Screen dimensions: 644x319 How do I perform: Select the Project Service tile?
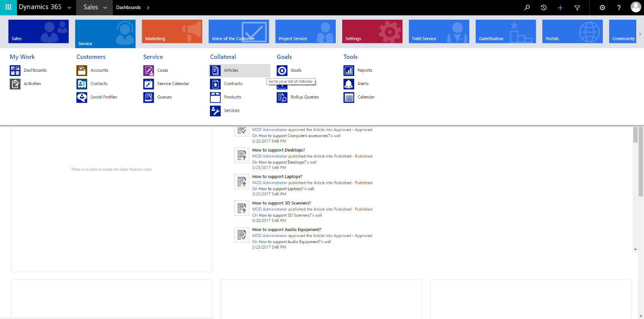[x=305, y=31]
